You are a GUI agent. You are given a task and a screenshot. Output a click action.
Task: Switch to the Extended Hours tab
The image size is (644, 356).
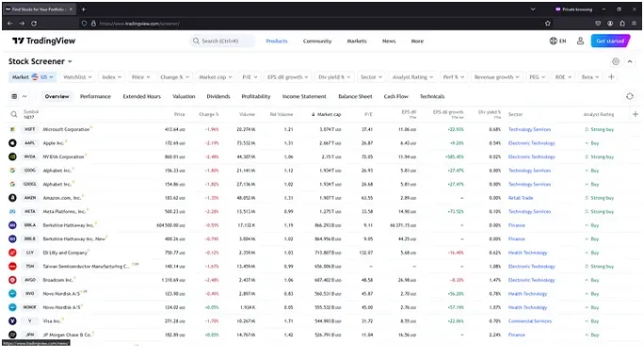141,96
